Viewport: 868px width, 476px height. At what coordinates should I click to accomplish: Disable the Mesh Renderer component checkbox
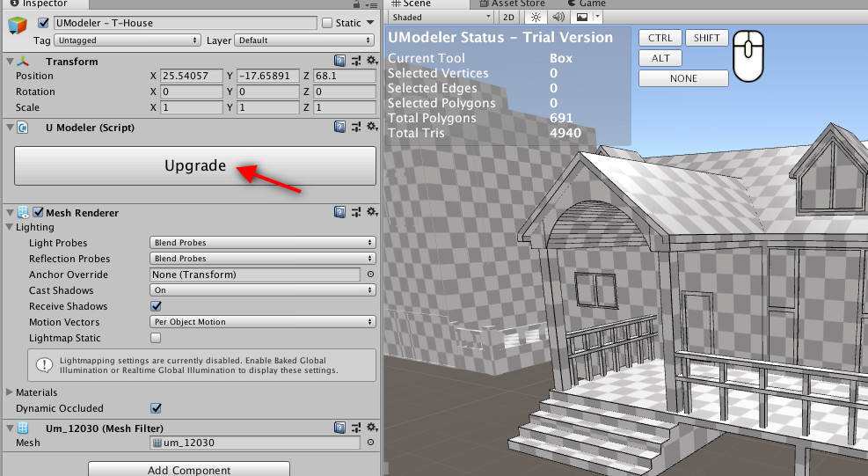coord(38,212)
